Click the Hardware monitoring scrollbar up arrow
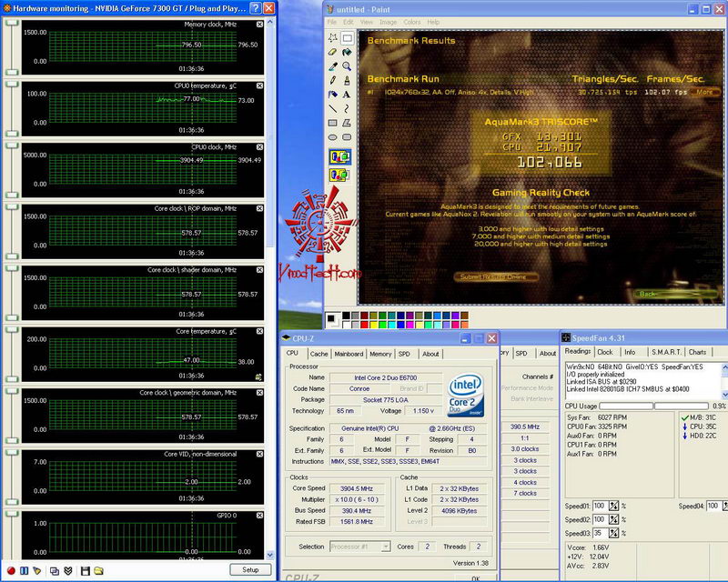This screenshot has width=728, height=582. (270, 22)
